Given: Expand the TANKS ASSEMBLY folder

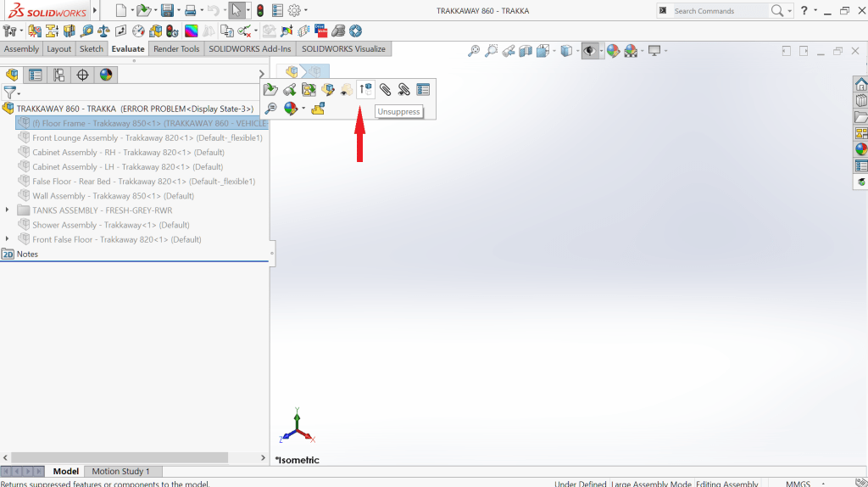Looking at the screenshot, I should click(x=8, y=210).
